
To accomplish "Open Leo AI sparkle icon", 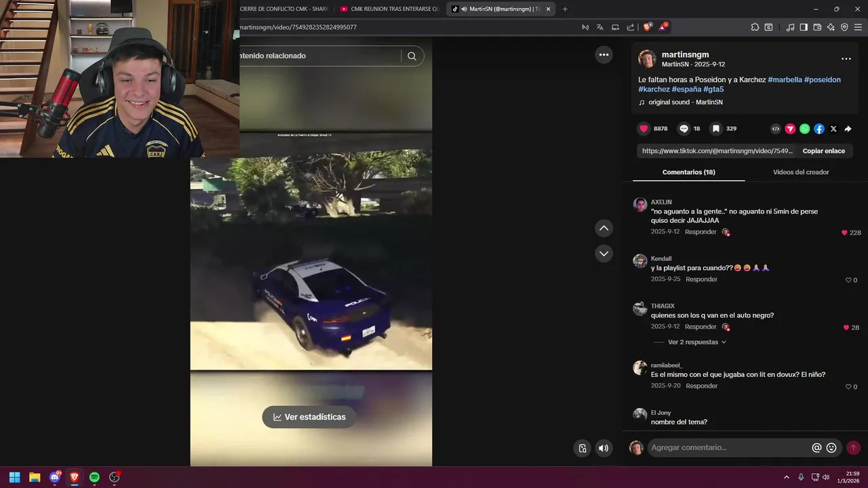I will point(831,27).
